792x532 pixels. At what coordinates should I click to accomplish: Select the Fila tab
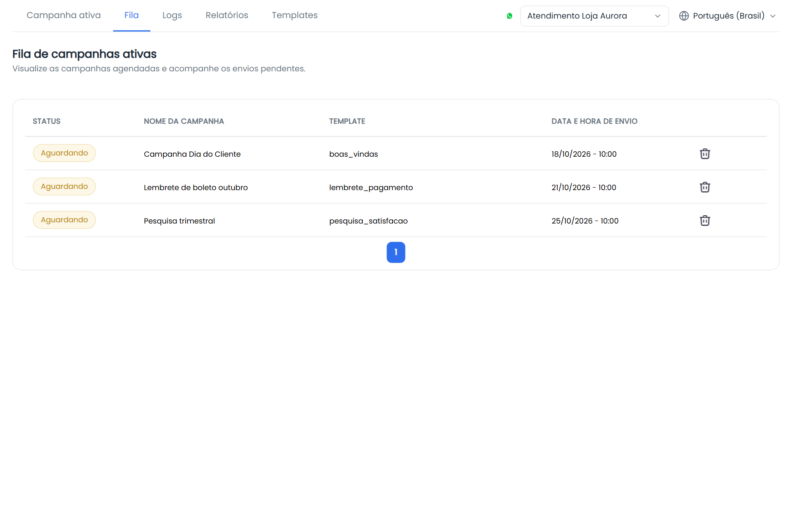click(132, 15)
